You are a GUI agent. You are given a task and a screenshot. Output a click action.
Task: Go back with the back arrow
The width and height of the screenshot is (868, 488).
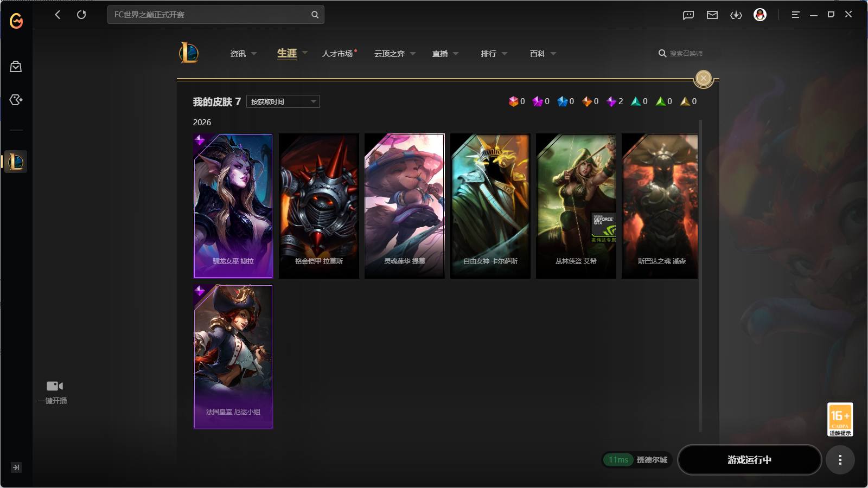(x=58, y=15)
